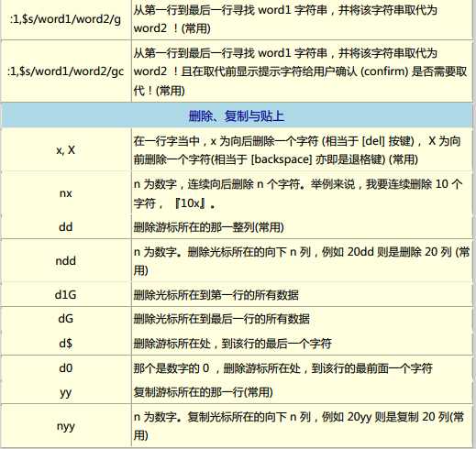Viewport: 476px width, 449px height.
Task: Click description '删除光标所在到第一行的所有数据'
Action: [216, 295]
